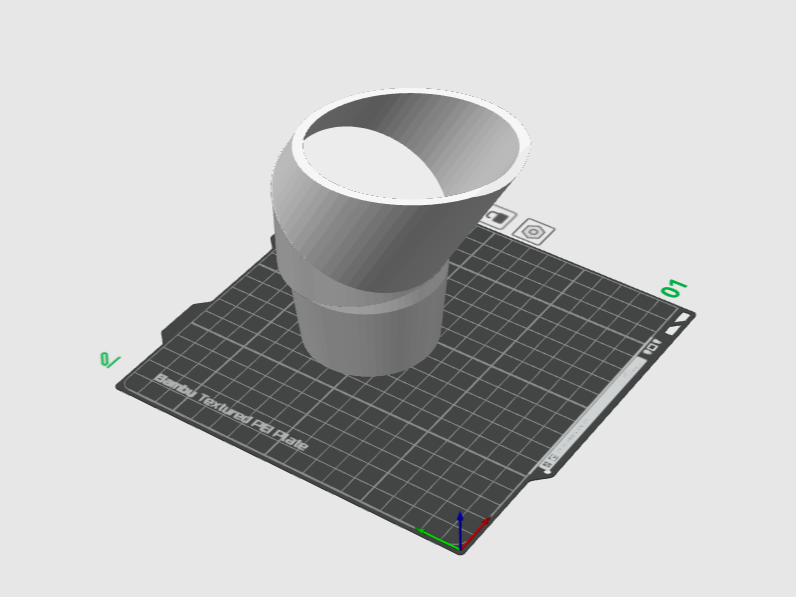797x597 pixels.
Task: Click the plate lock icon
Action: 497,218
